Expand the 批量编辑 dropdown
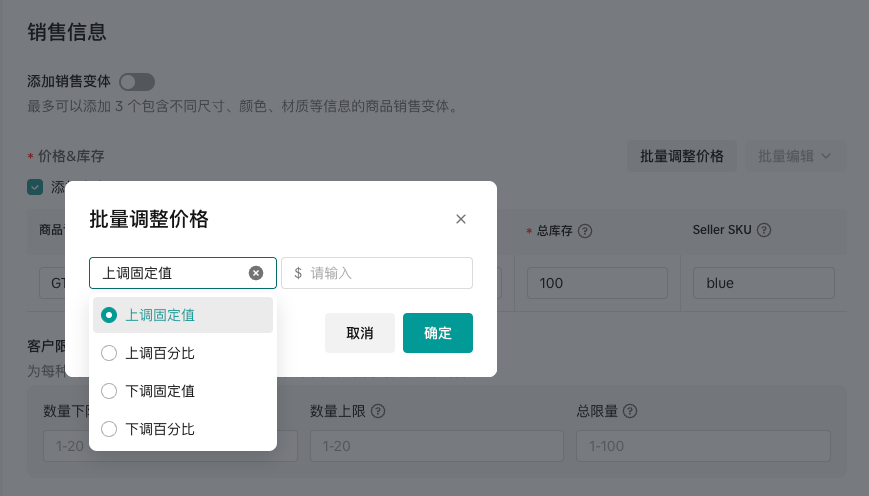This screenshot has height=496, width=869. pos(795,156)
